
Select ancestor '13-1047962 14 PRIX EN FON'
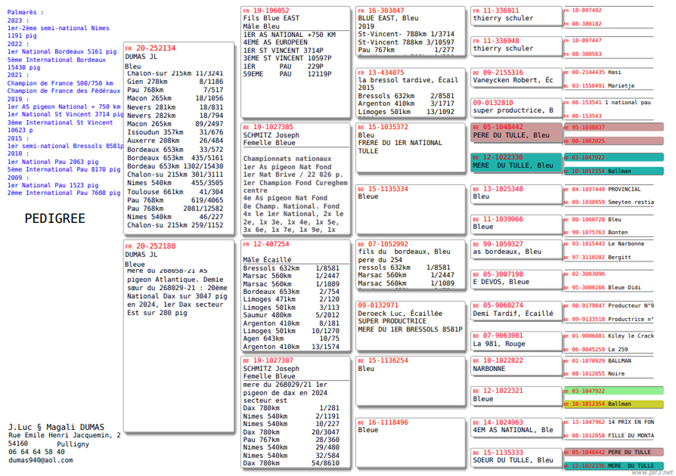(609, 422)
